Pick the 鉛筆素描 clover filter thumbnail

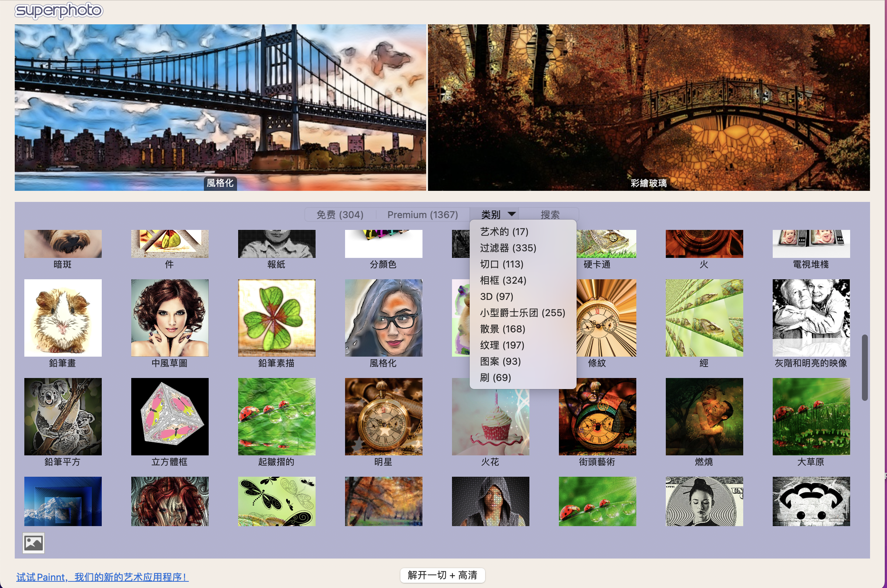[x=276, y=318]
